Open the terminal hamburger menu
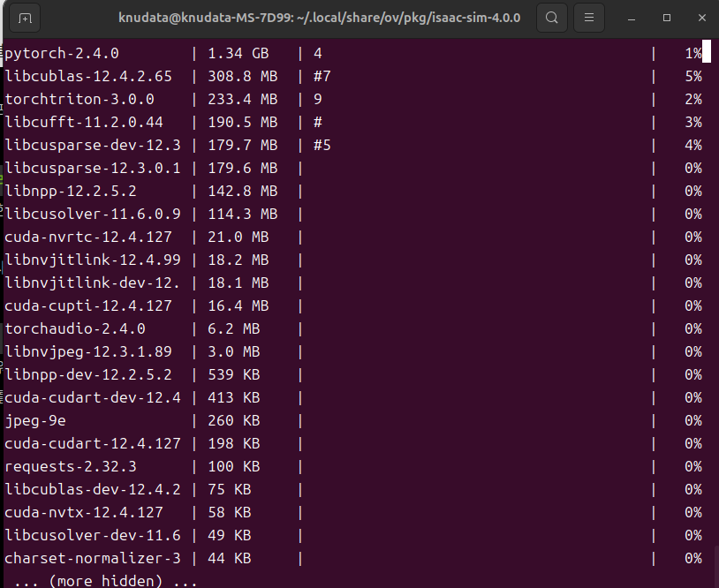The width and height of the screenshot is (719, 588). pos(589,18)
